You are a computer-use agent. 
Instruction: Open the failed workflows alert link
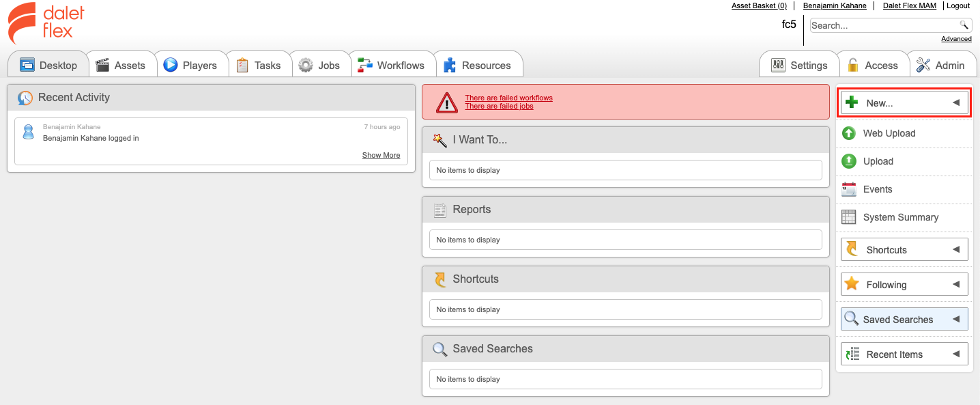click(x=509, y=98)
